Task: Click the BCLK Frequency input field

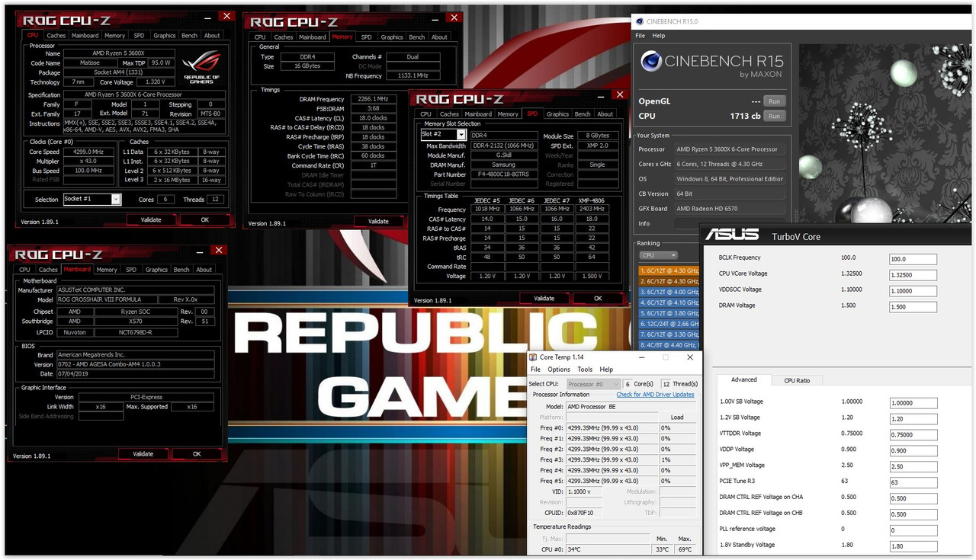Action: 913,259
